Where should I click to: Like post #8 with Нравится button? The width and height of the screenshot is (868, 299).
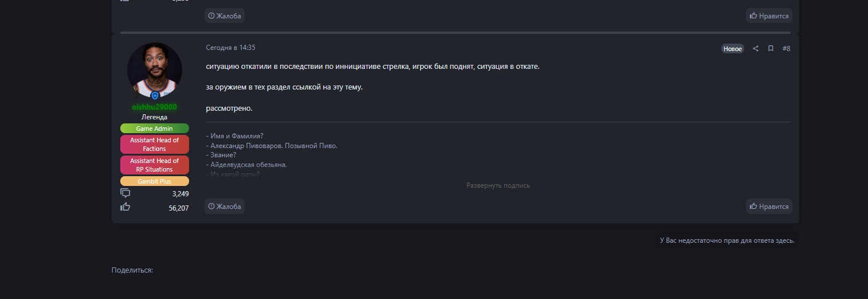pos(769,207)
